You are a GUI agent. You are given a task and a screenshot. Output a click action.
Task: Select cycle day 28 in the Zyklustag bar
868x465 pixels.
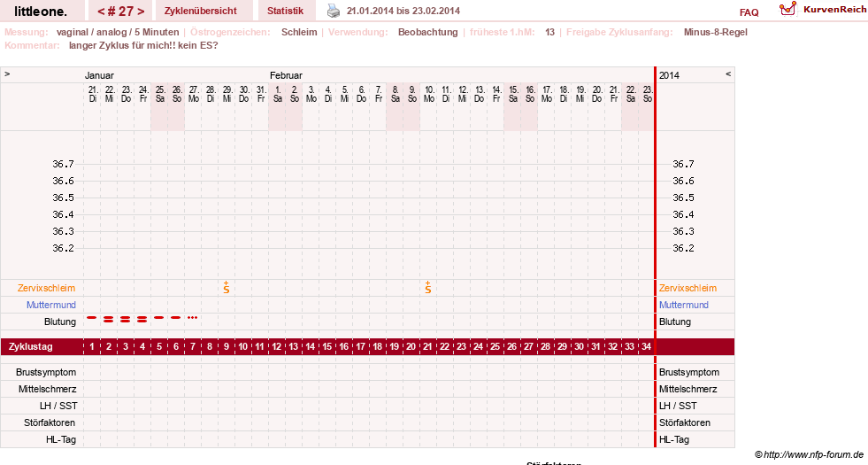(545, 347)
